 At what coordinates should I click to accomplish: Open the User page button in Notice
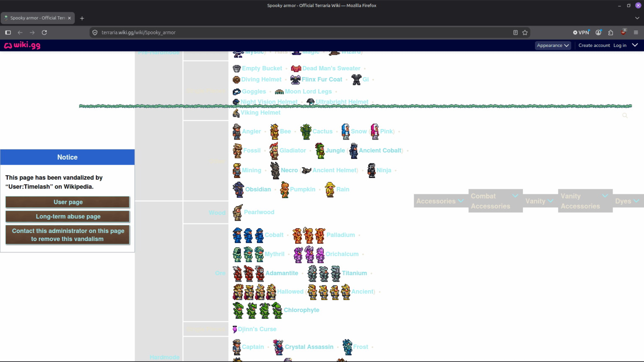tap(68, 202)
